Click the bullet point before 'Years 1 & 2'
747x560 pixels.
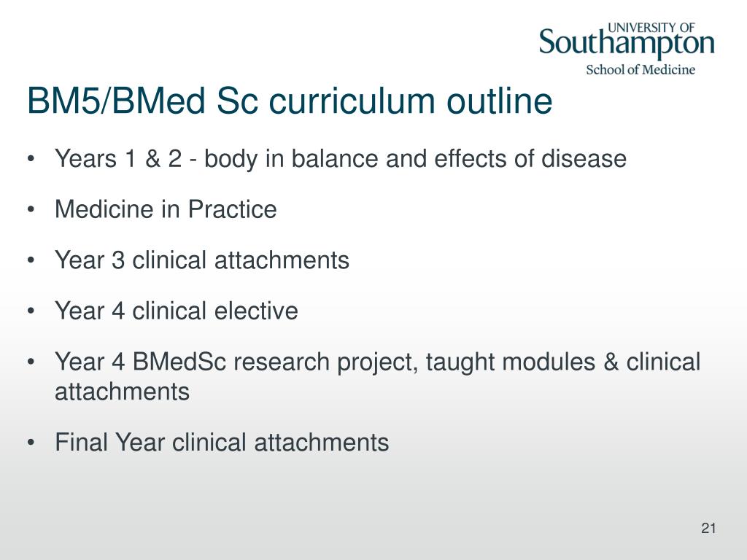[31, 159]
